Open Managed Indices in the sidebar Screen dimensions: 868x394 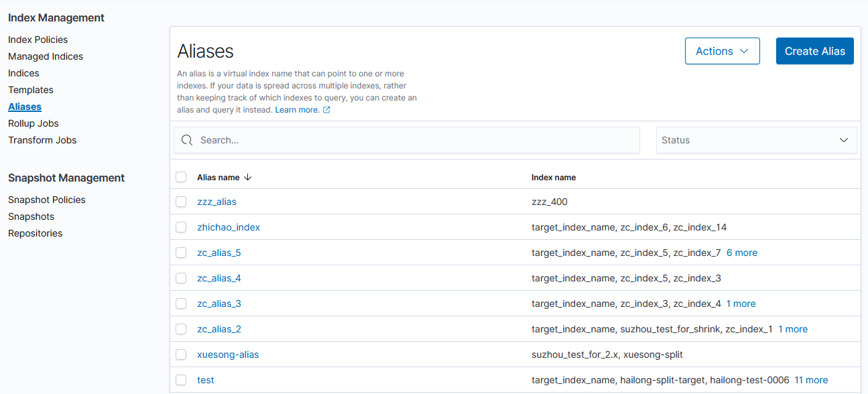pyautogui.click(x=46, y=56)
